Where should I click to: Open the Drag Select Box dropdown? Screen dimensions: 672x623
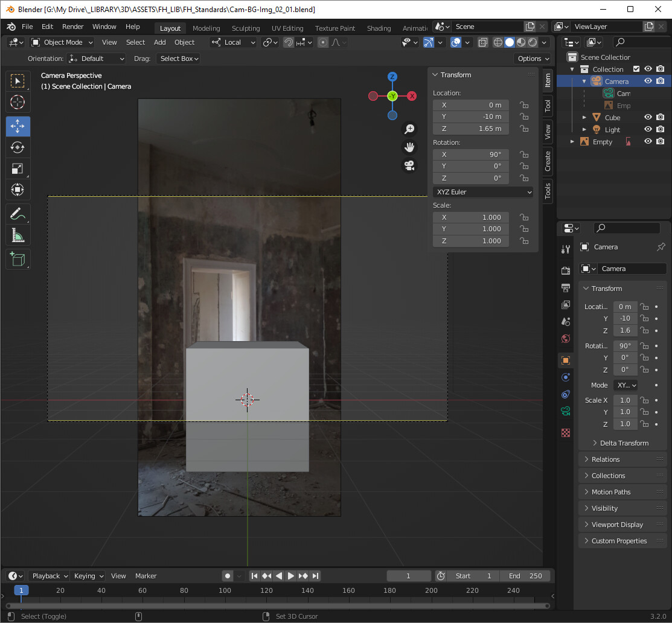[179, 59]
